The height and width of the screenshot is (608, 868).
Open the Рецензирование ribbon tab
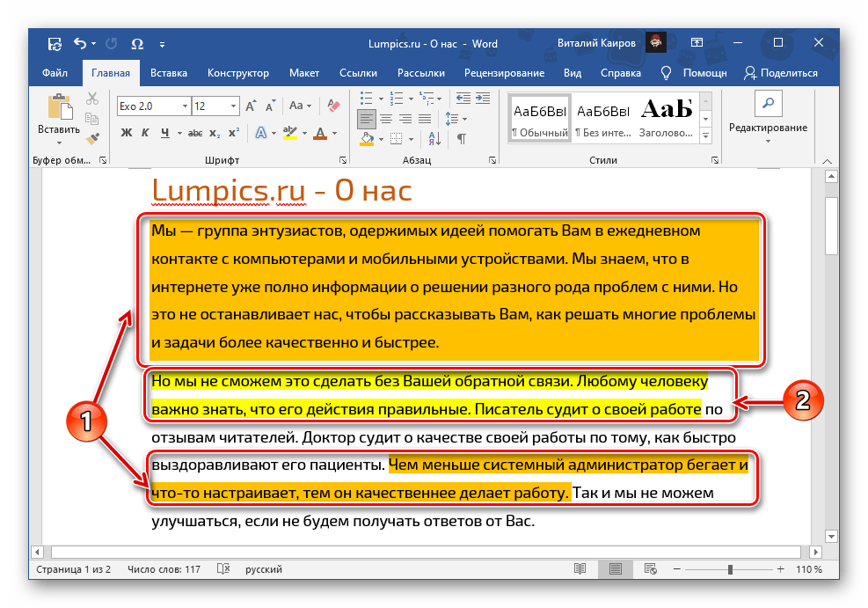pyautogui.click(x=504, y=73)
